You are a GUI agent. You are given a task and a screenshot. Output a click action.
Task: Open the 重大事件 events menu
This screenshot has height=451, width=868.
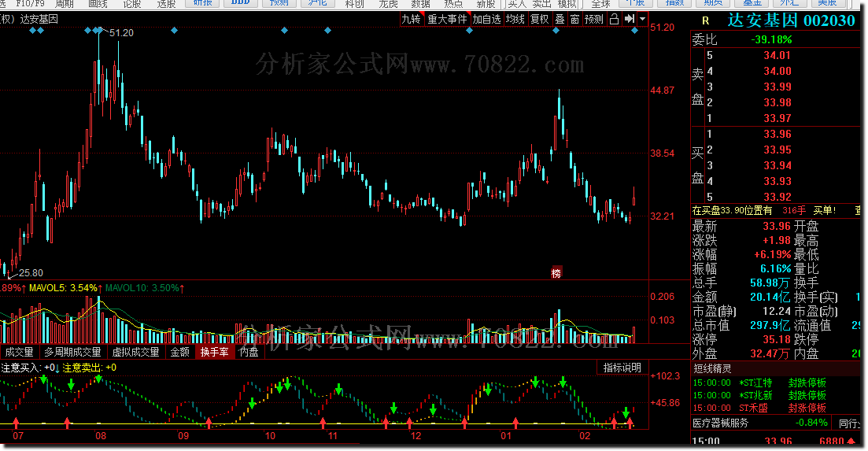pyautogui.click(x=447, y=19)
